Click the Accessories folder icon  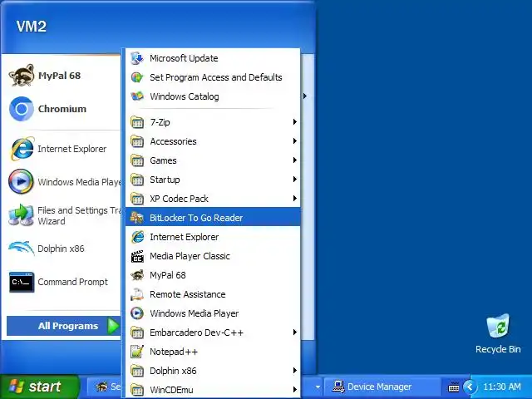click(137, 141)
